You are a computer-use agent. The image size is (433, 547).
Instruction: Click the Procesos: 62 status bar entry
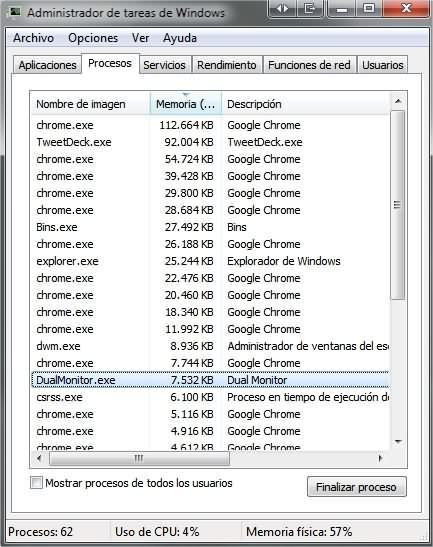point(40,532)
